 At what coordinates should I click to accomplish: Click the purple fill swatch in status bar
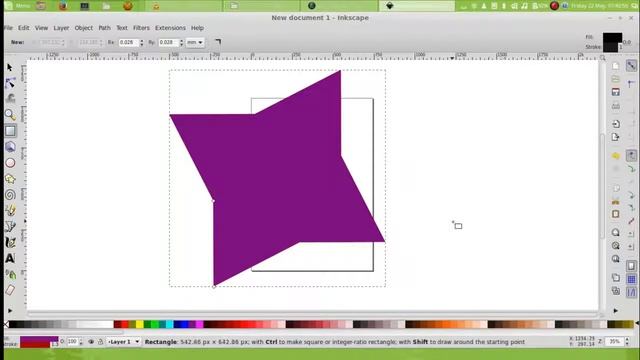tap(39, 339)
